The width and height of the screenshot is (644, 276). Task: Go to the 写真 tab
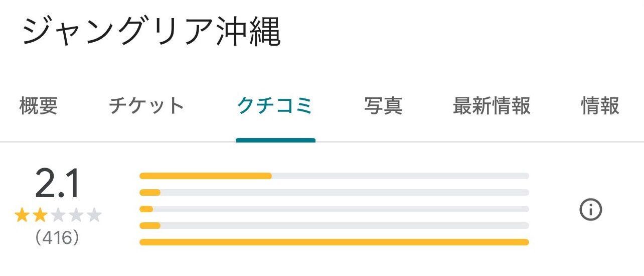[383, 106]
